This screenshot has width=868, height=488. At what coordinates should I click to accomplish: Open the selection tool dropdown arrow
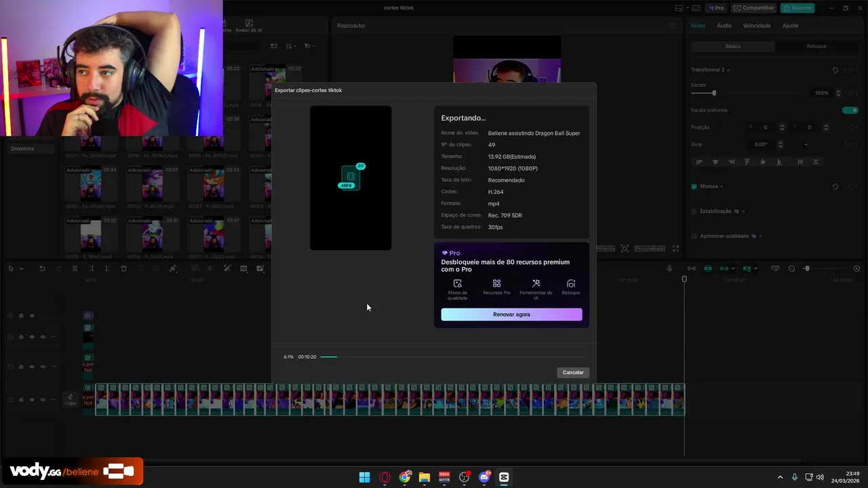pyautogui.click(x=21, y=269)
